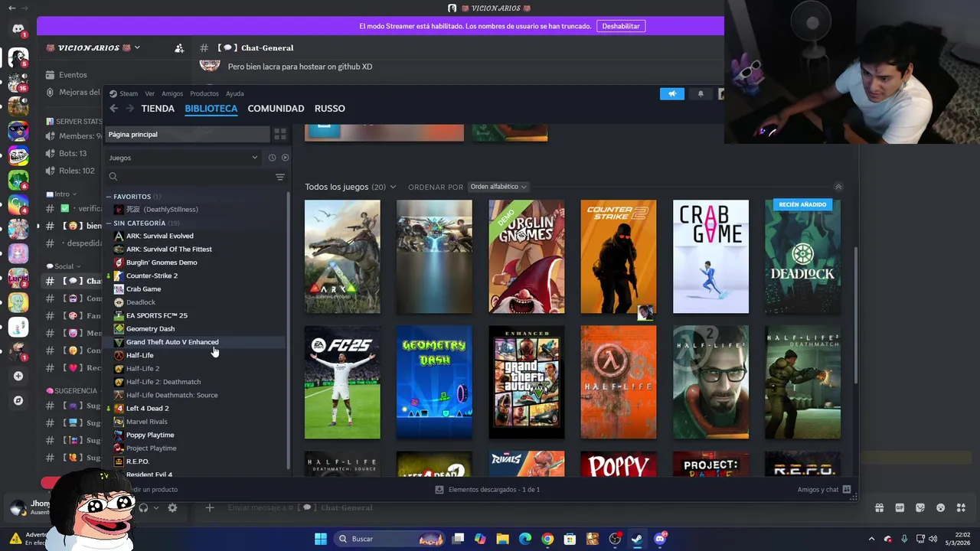Select DeathlyStillness in favorites list
The image size is (980, 551).
pos(162,209)
